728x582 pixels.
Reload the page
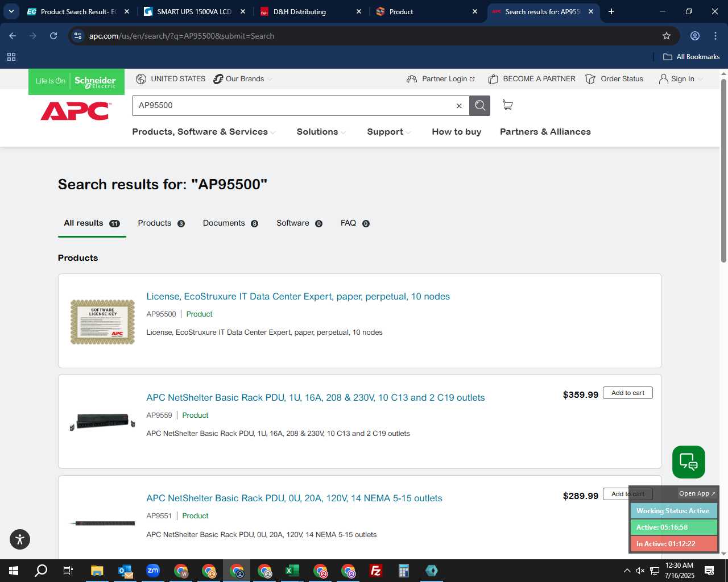point(53,36)
